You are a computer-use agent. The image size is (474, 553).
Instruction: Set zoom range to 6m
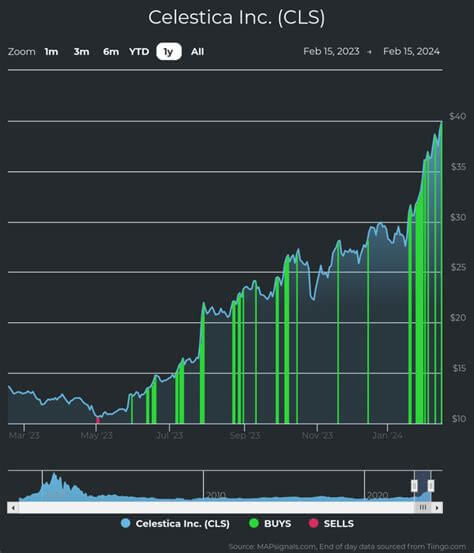(111, 52)
